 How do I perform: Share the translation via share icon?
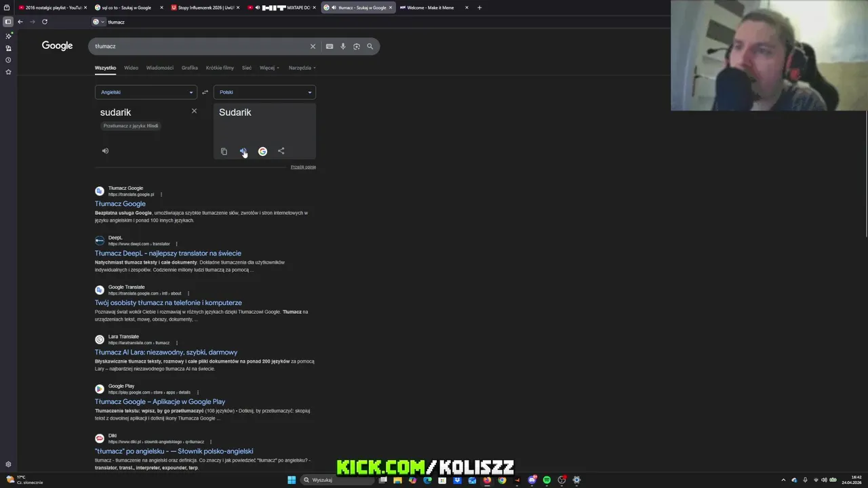pyautogui.click(x=281, y=151)
